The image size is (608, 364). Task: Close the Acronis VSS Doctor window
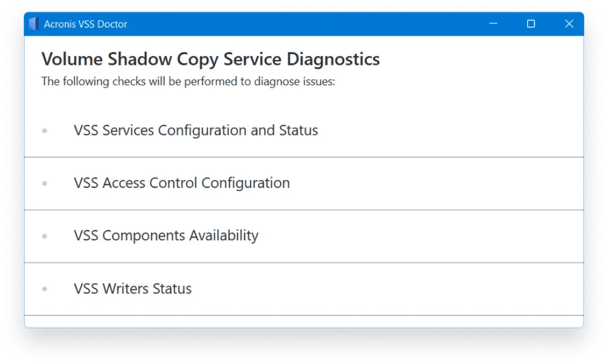[569, 24]
